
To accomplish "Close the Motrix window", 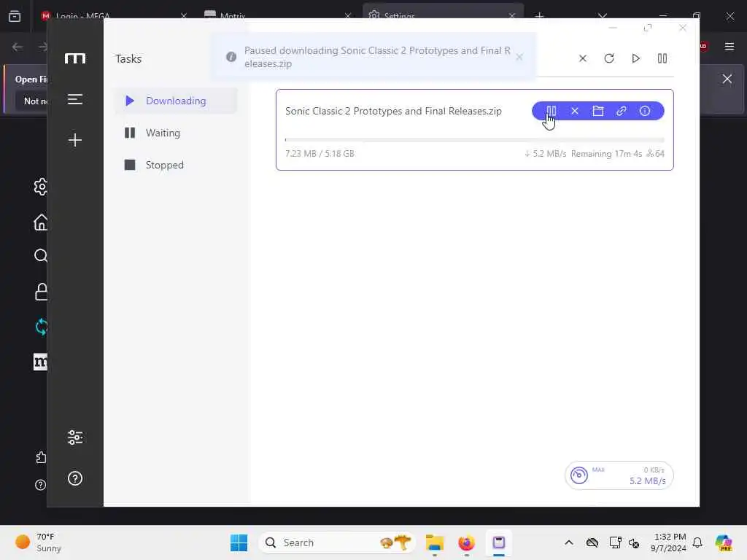I will tap(683, 28).
